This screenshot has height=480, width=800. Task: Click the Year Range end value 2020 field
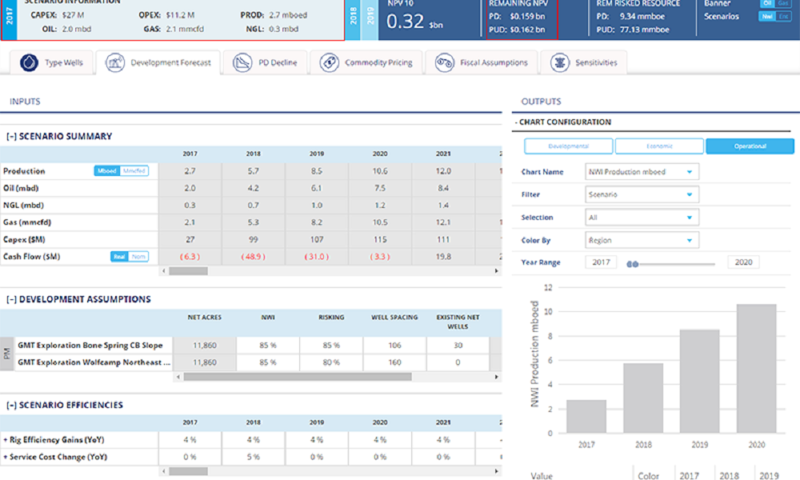743,262
